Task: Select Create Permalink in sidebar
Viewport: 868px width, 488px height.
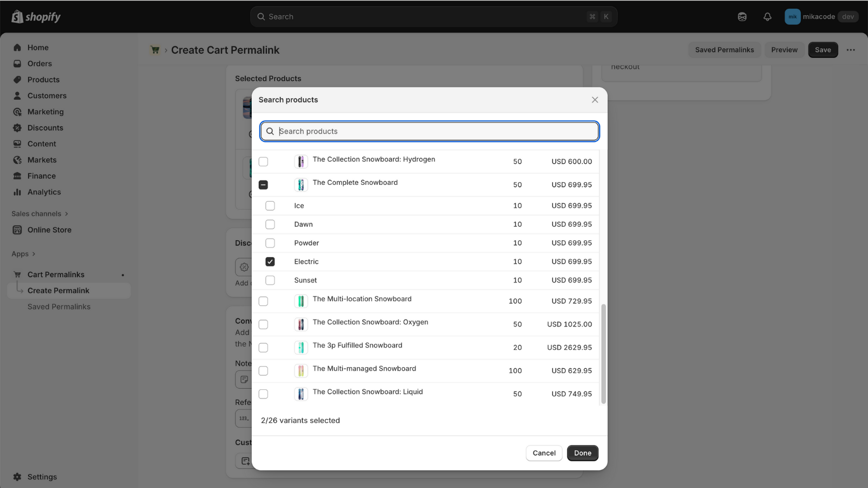Action: pos(58,290)
